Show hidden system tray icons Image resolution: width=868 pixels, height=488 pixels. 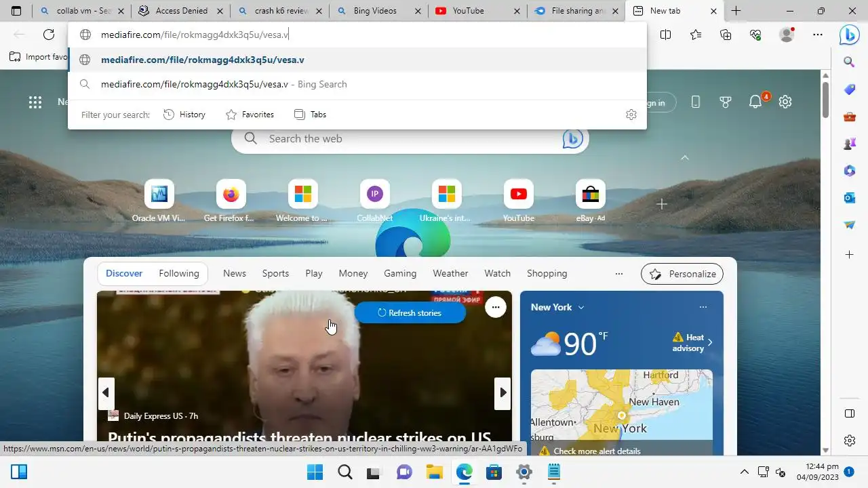745,472
